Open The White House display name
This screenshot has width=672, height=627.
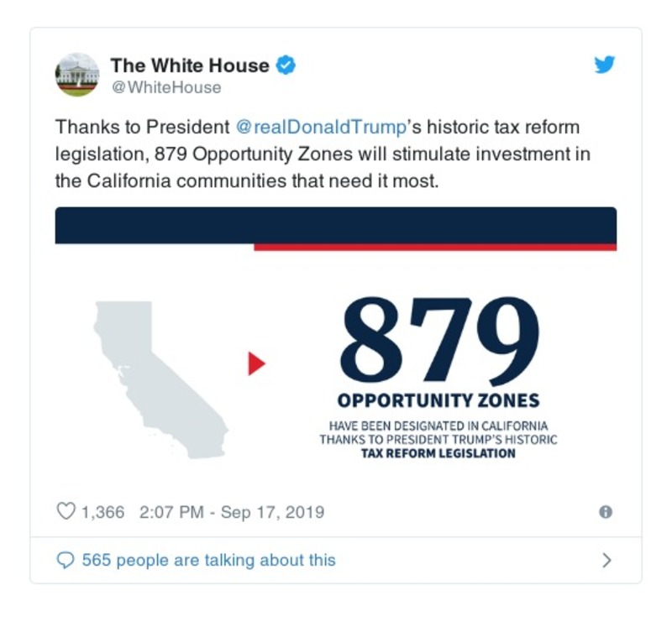click(x=190, y=65)
